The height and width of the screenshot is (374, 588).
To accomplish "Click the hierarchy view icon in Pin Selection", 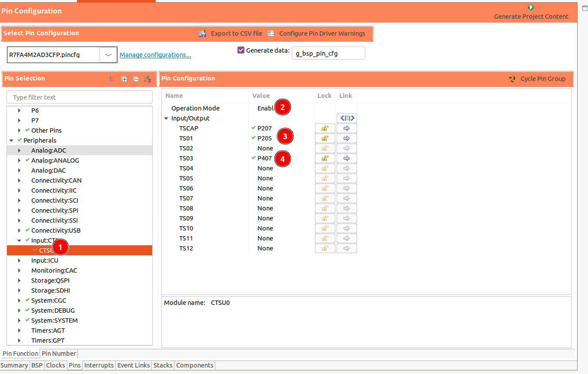I will coord(113,79).
